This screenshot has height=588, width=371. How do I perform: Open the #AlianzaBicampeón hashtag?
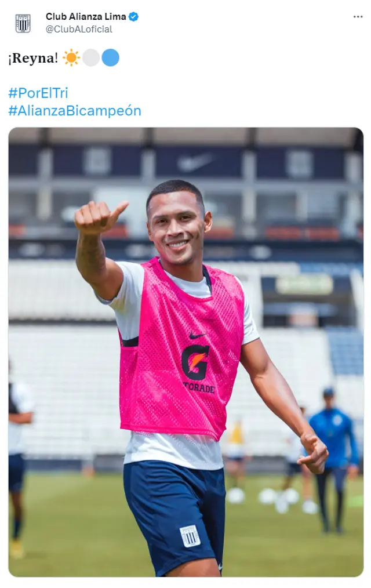[x=75, y=111]
